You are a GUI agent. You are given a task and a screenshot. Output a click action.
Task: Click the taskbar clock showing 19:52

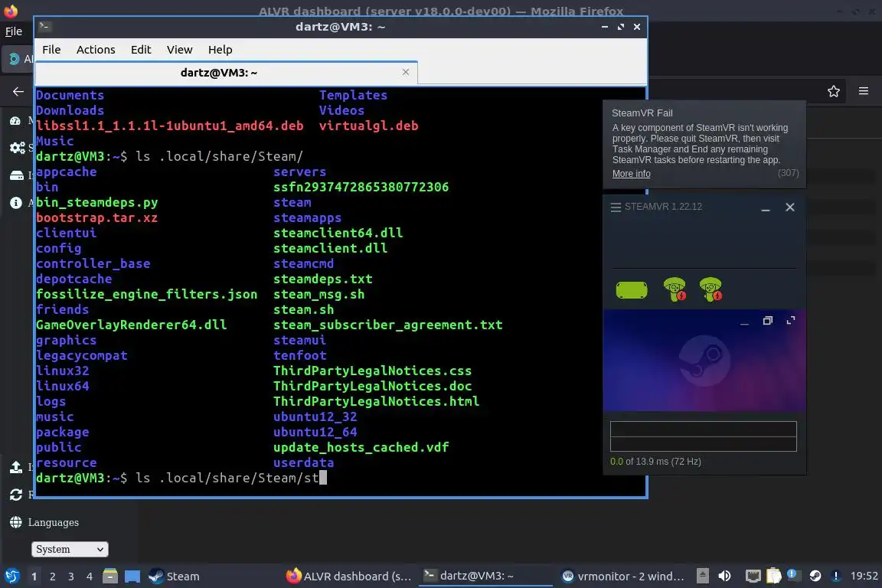864,576
